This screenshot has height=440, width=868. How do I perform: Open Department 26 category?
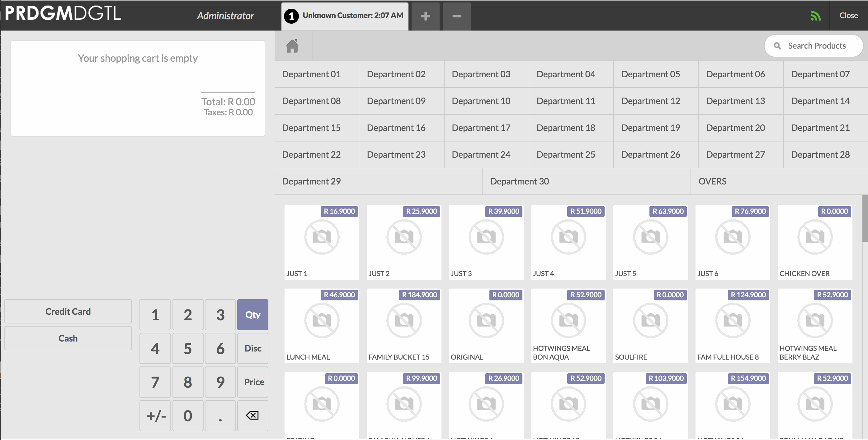click(656, 155)
